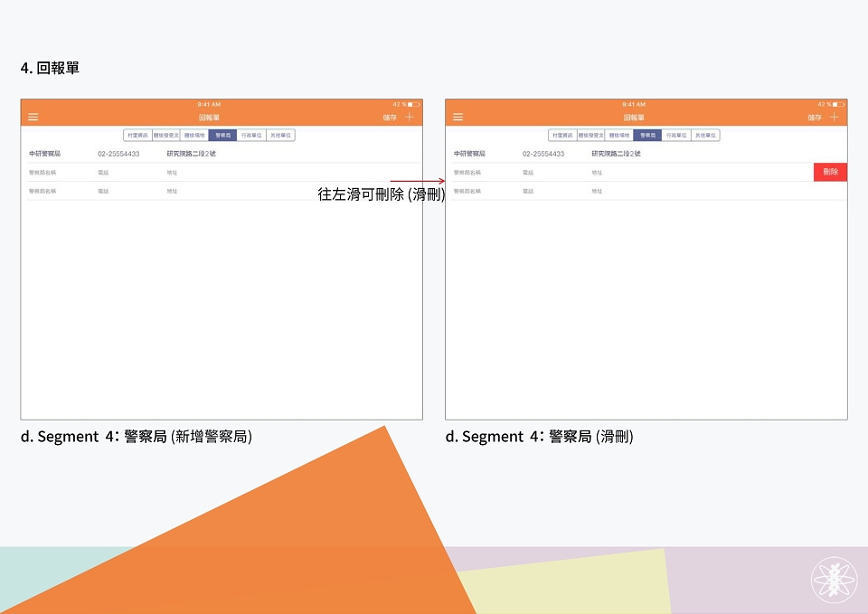Select 體檢場地 segment in 新增警察局 mockup
Viewport: 868px width, 614px height.
pyautogui.click(x=194, y=135)
